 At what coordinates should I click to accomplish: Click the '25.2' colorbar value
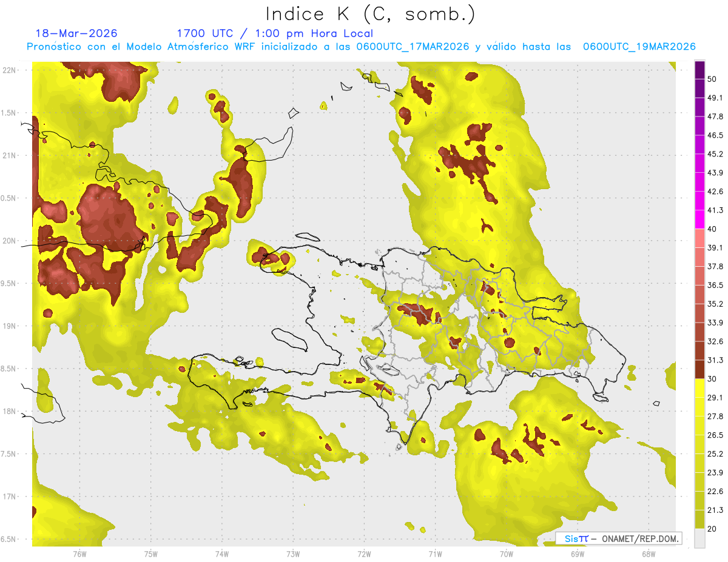(x=715, y=454)
